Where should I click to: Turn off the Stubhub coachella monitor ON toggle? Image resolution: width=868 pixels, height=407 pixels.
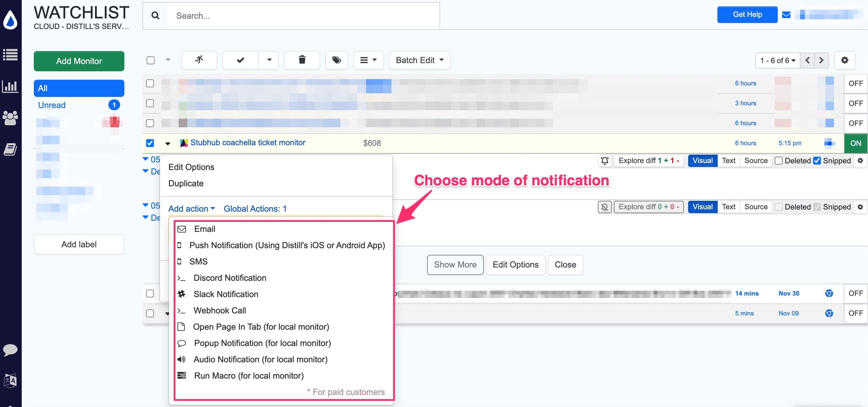click(x=856, y=143)
